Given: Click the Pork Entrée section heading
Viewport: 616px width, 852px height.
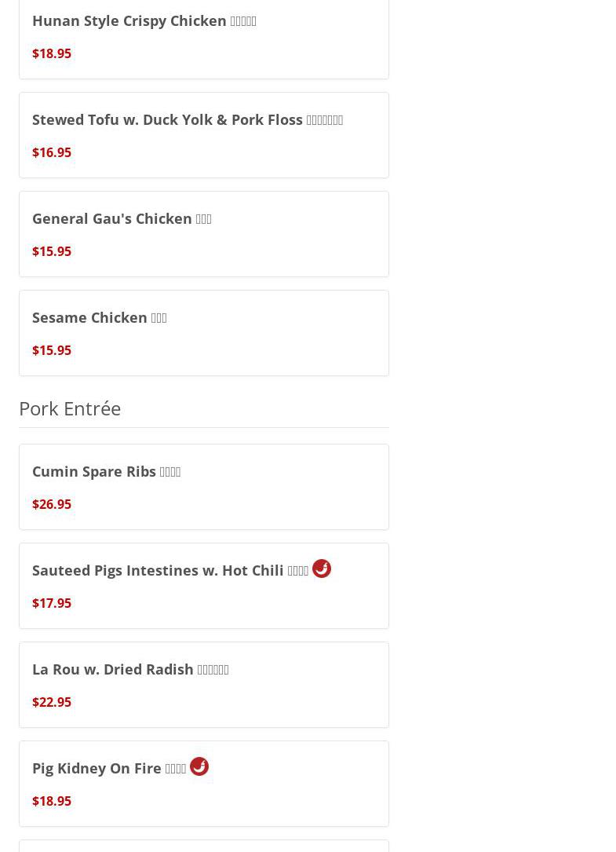Looking at the screenshot, I should coord(70,408).
